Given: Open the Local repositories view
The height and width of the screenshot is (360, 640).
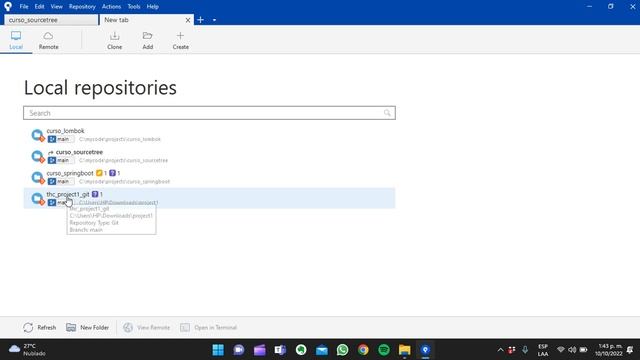Looking at the screenshot, I should click(16, 40).
